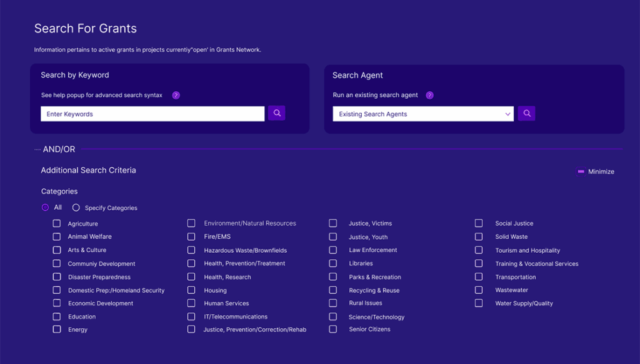
Task: Expand the Existing Search Agents dropdown
Action: [422, 114]
